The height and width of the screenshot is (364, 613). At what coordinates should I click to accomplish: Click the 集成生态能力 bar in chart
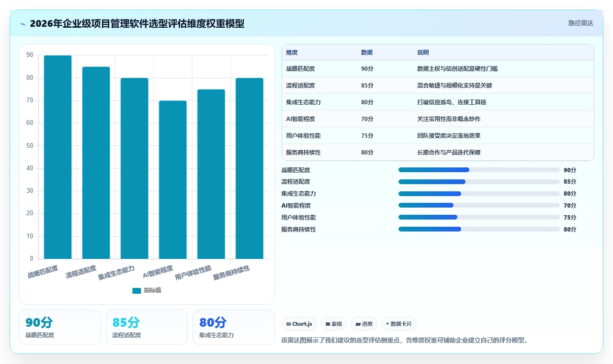(134, 168)
